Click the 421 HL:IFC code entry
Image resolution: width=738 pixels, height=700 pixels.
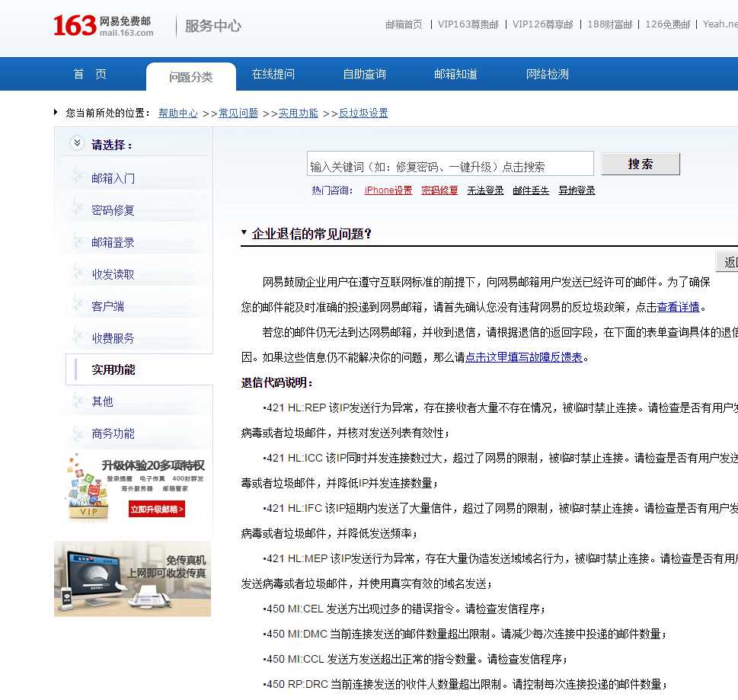pos(292,508)
